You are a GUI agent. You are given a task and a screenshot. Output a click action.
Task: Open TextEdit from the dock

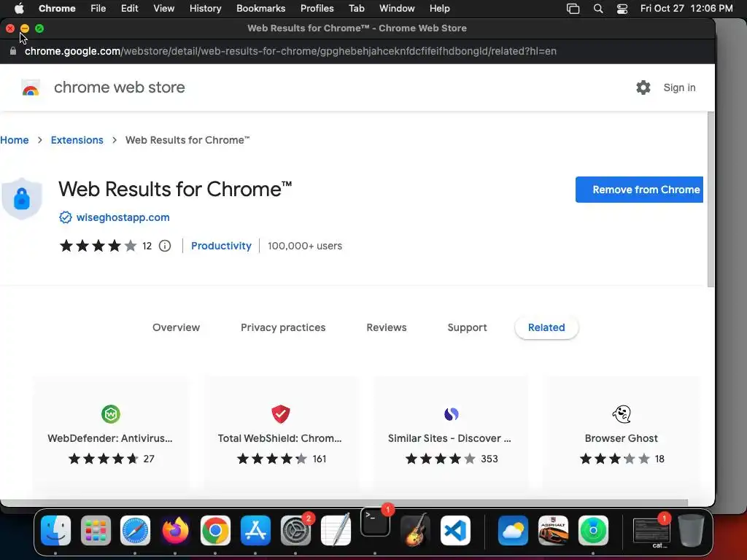pos(336,531)
